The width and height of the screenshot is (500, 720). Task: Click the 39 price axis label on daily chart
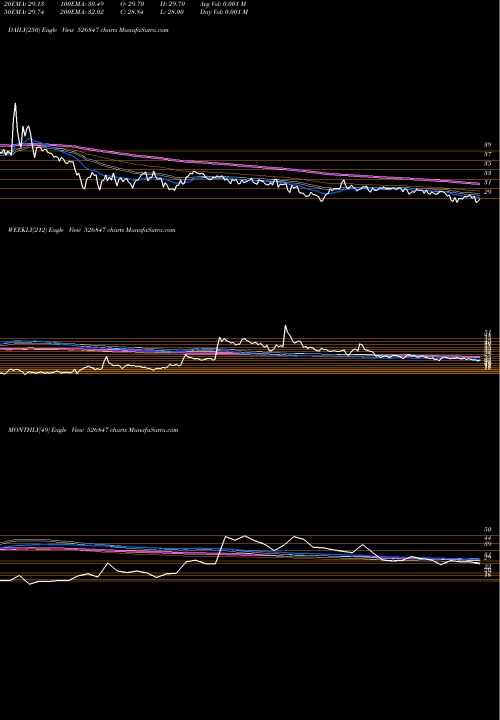coord(488,145)
